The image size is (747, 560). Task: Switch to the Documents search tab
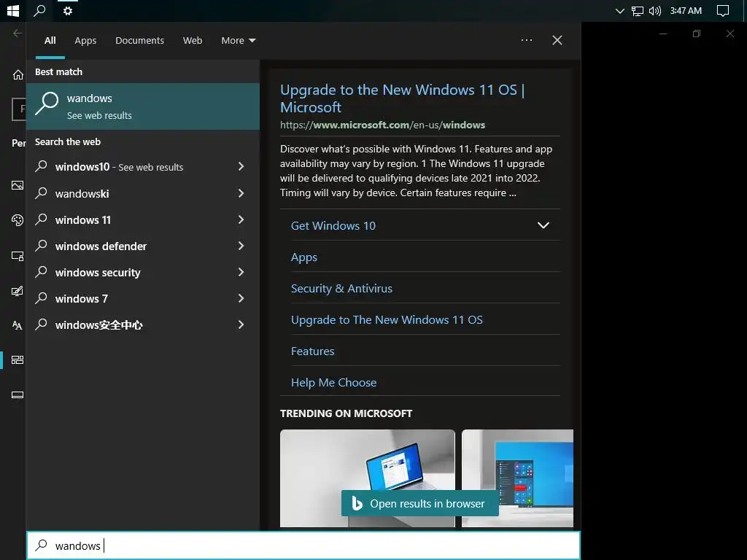click(x=139, y=41)
